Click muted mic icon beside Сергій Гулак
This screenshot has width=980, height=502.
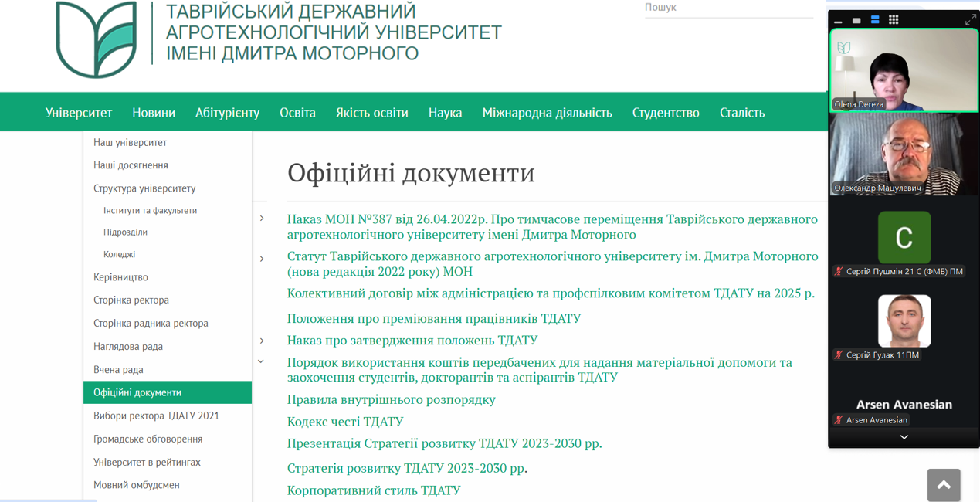(x=838, y=354)
